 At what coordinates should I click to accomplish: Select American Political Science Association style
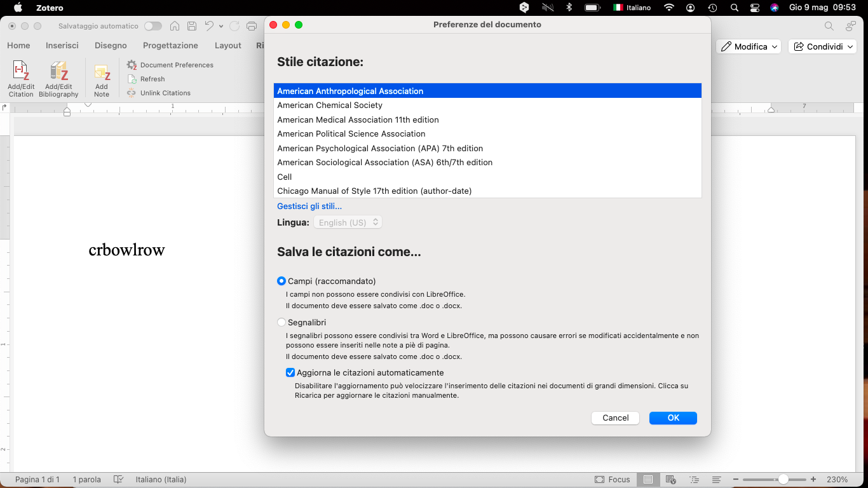pyautogui.click(x=487, y=134)
